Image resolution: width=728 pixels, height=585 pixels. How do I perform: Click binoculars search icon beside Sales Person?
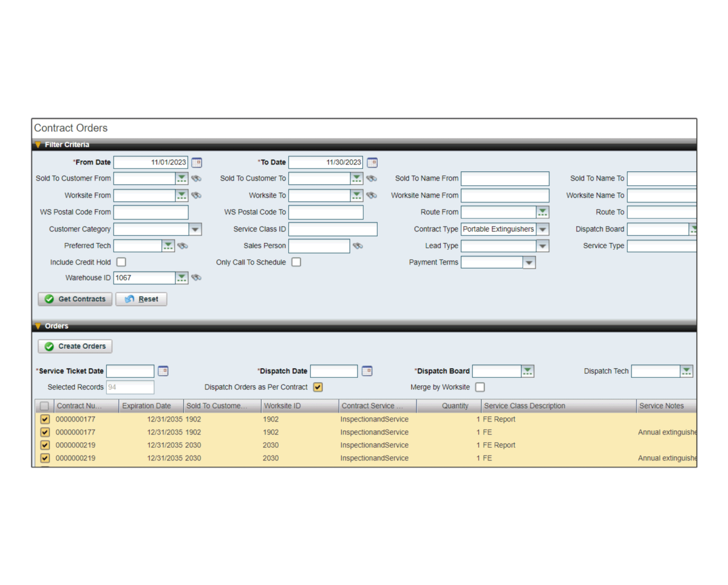pyautogui.click(x=358, y=246)
